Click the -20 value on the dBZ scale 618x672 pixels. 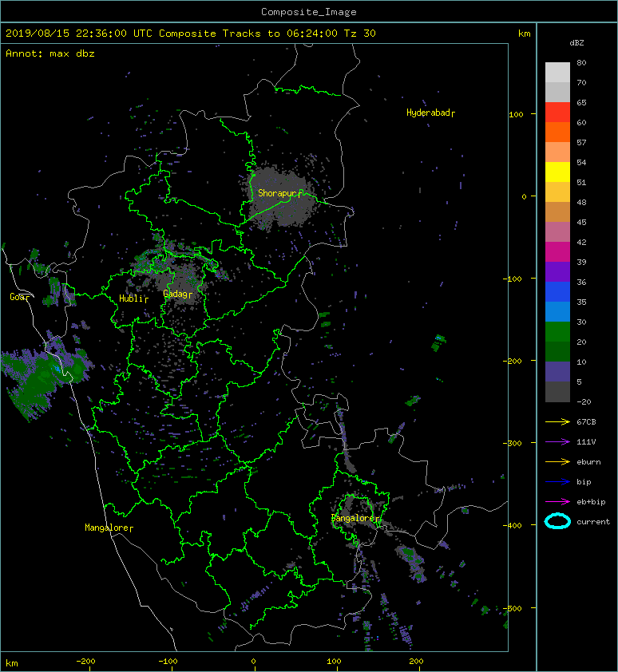pos(584,402)
